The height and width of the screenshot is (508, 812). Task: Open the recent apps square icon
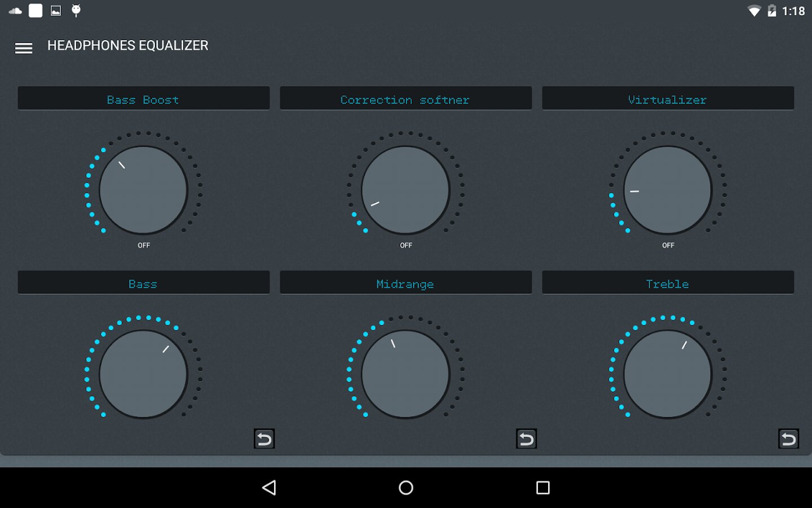(543, 488)
